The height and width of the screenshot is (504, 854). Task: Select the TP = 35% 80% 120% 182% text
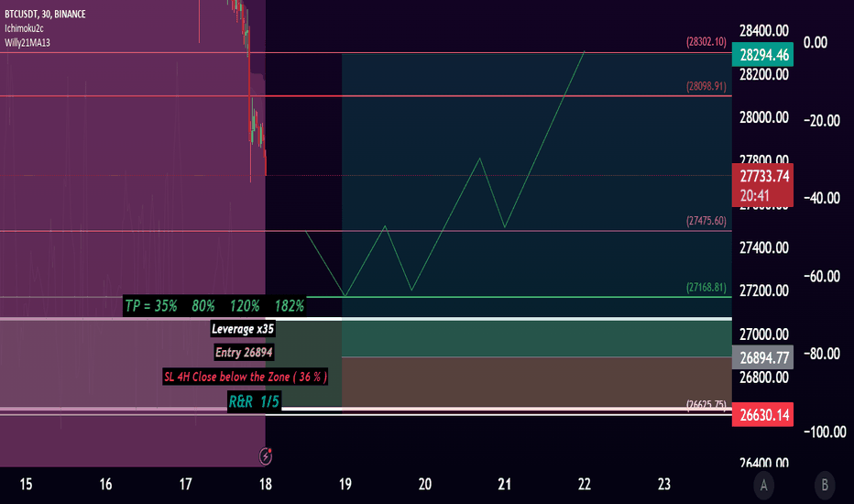(214, 306)
